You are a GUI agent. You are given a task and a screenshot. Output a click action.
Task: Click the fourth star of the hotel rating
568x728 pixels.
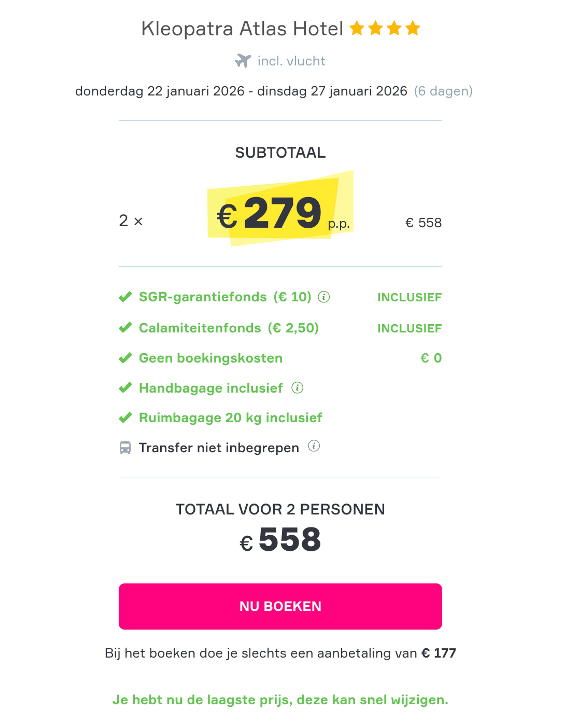coord(413,27)
